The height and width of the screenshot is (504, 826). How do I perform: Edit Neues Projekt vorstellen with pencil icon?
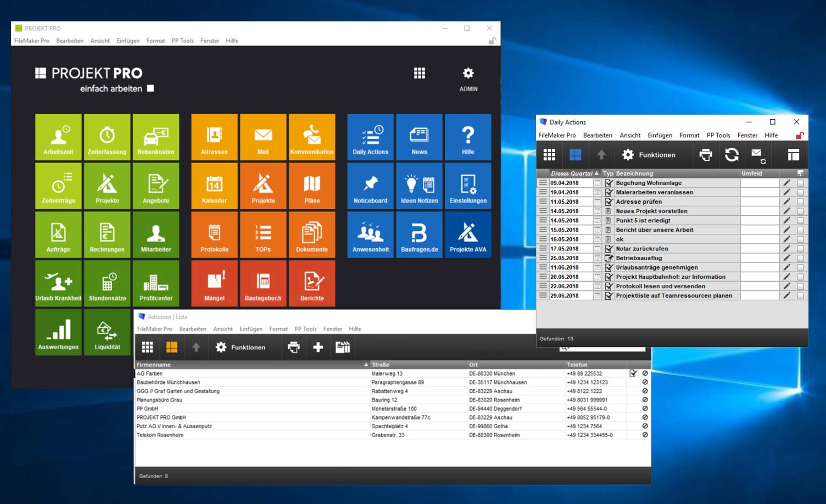(x=786, y=211)
